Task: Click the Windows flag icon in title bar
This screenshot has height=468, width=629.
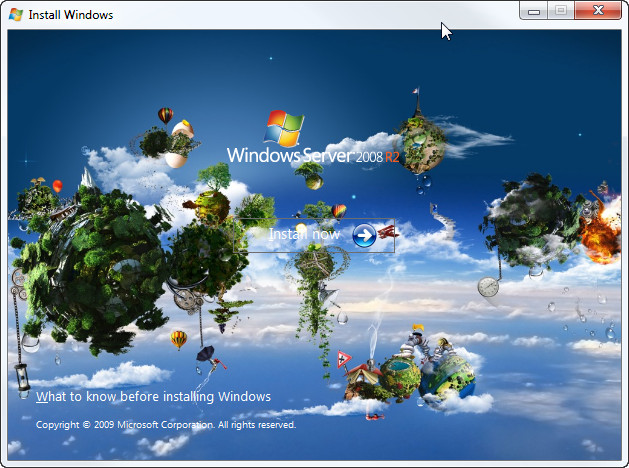Action: [16, 14]
